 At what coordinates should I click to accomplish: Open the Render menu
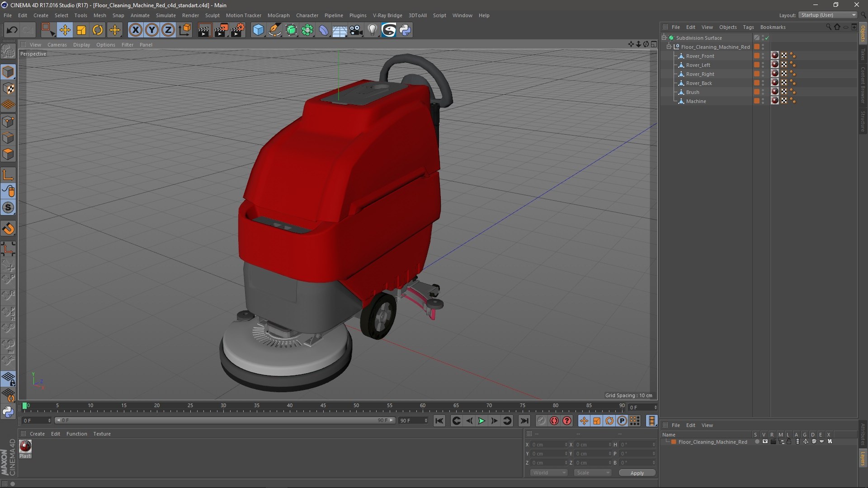pyautogui.click(x=190, y=15)
